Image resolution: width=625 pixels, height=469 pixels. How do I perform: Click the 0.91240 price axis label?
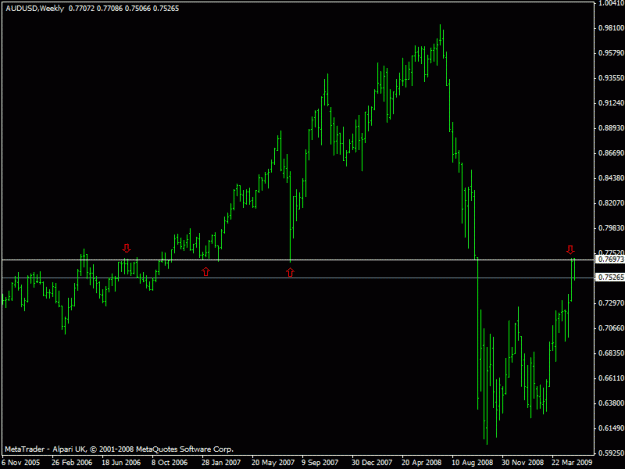(x=611, y=103)
